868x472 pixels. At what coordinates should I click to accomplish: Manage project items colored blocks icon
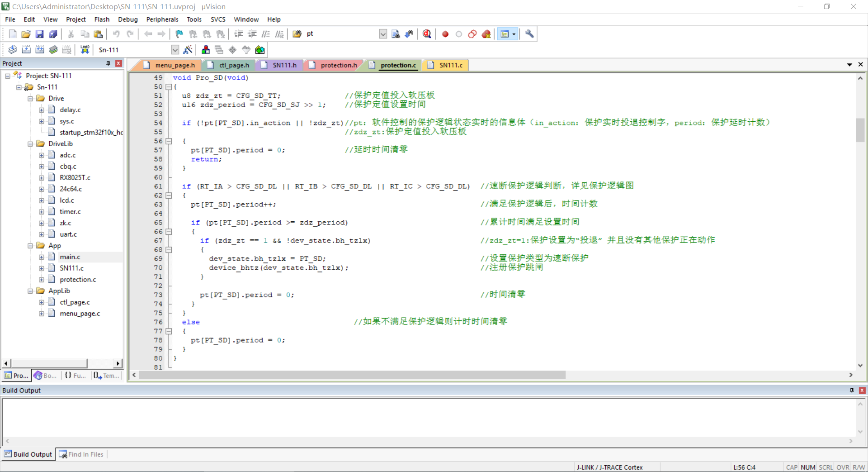[206, 50]
